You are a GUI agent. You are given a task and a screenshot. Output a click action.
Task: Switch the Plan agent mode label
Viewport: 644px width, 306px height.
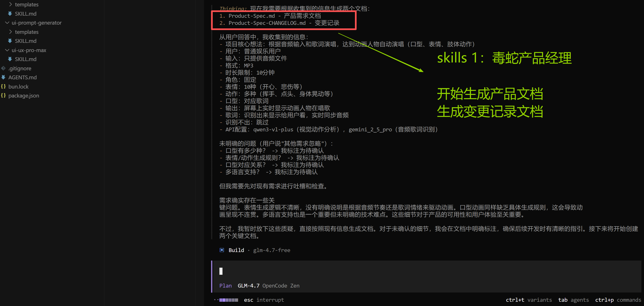pyautogui.click(x=225, y=285)
